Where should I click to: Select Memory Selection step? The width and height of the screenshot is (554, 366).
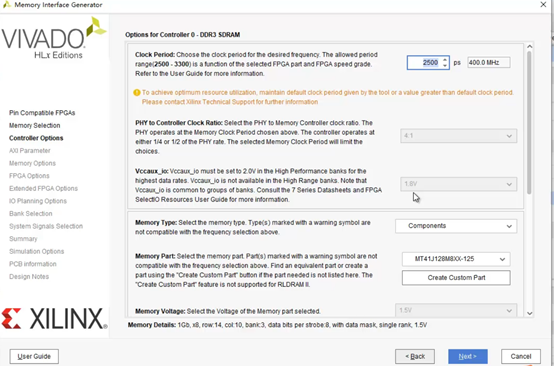pyautogui.click(x=35, y=125)
